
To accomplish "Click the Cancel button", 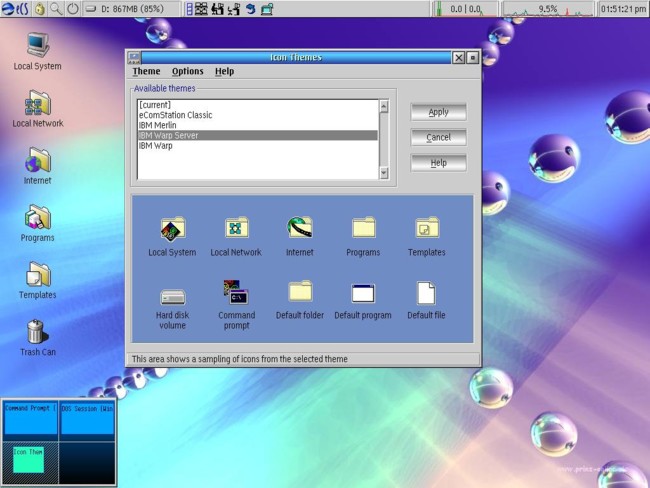I will point(439,137).
